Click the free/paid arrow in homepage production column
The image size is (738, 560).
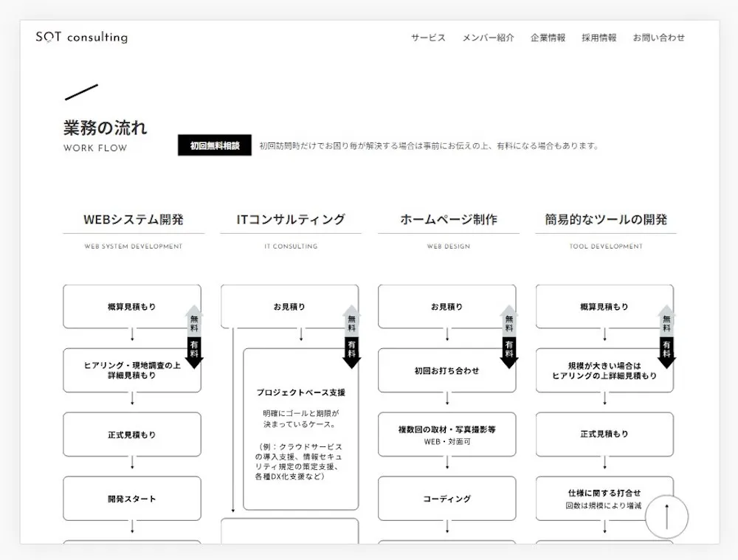[508, 336]
